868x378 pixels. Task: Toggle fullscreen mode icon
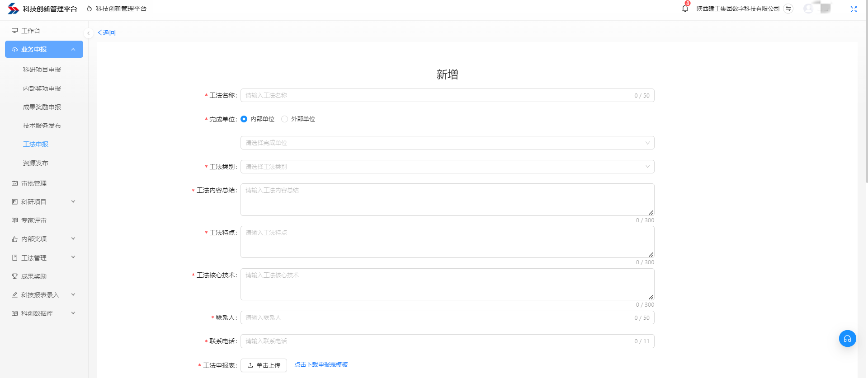pos(854,9)
